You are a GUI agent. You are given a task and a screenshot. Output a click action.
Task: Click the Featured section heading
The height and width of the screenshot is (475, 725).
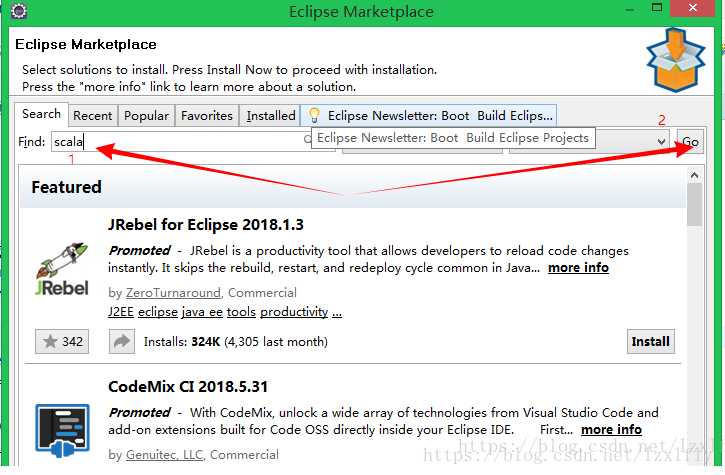coord(67,187)
